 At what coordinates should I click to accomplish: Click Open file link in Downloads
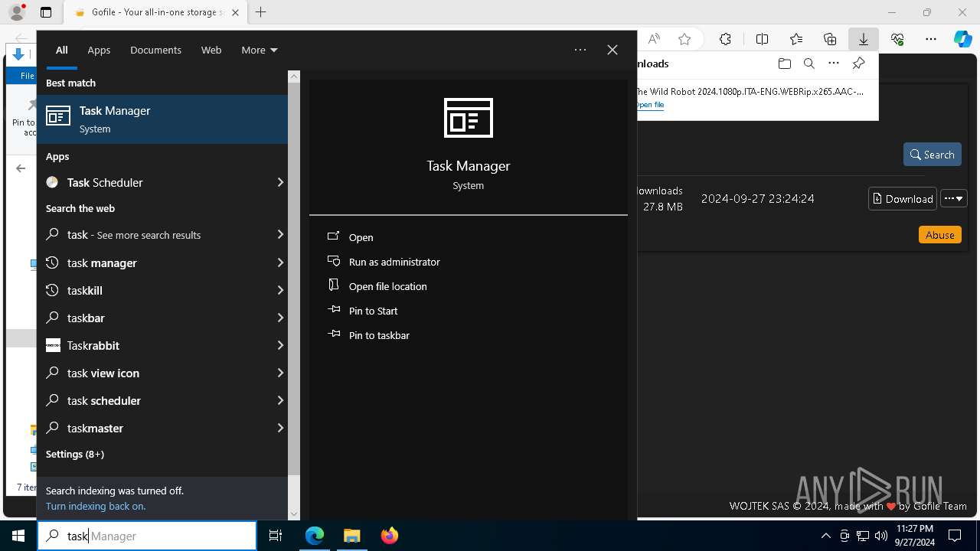click(650, 105)
